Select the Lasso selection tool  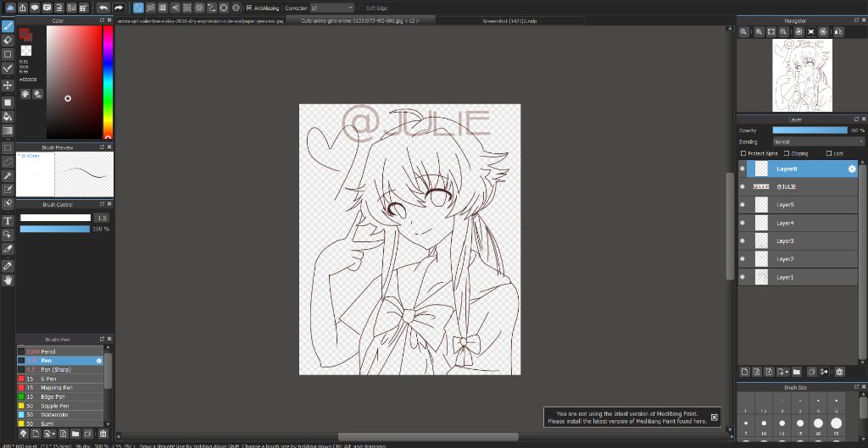click(x=8, y=162)
